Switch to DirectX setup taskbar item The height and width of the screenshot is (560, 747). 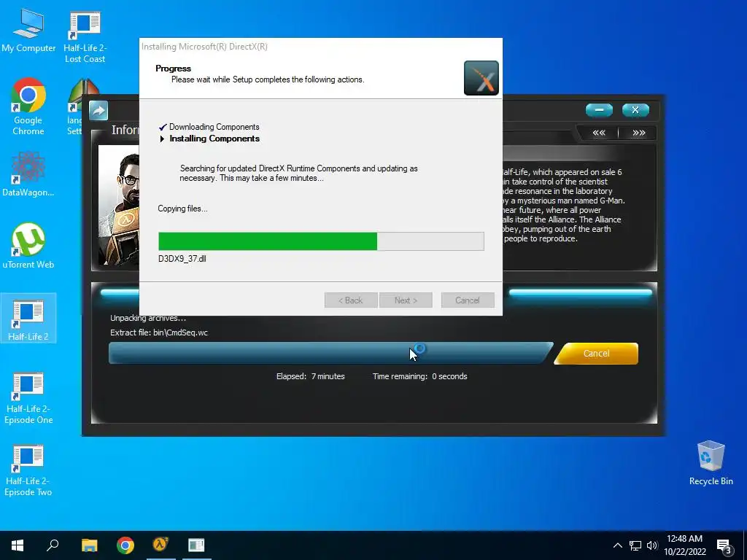point(196,545)
